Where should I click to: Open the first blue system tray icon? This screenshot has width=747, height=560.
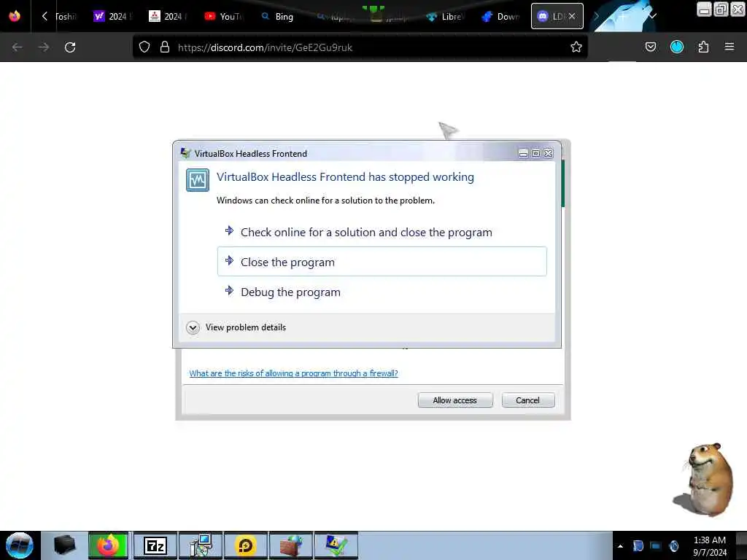pos(638,546)
